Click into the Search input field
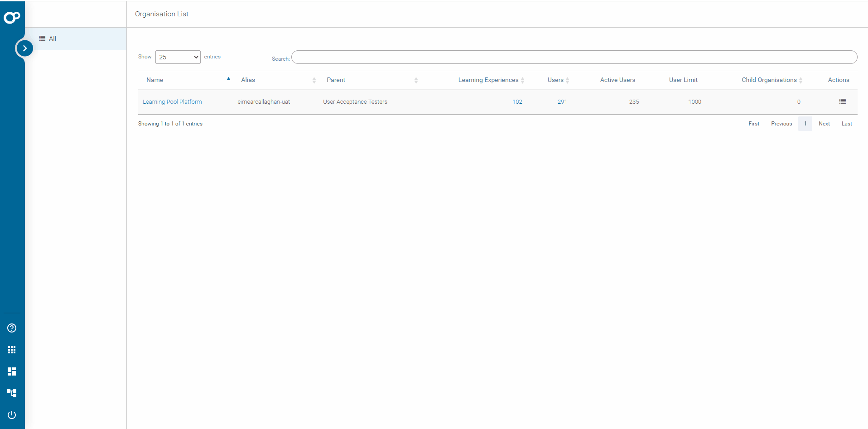Screen dimensions: 868x429 click(x=574, y=57)
